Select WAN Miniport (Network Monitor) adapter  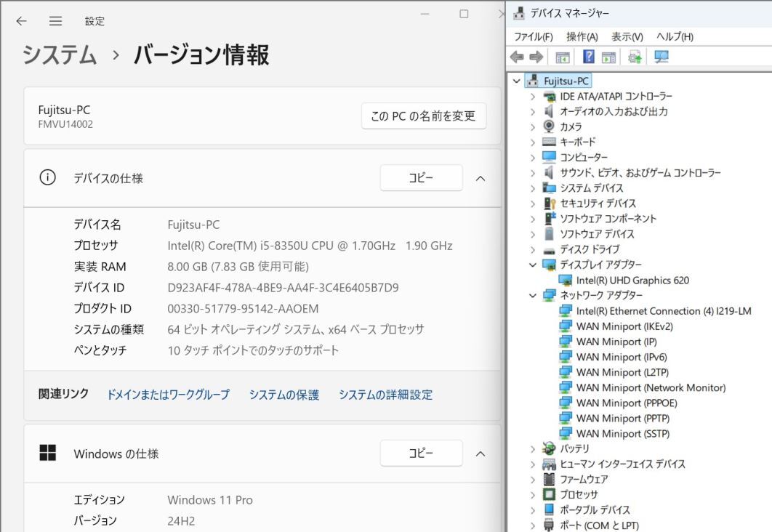click(x=651, y=387)
